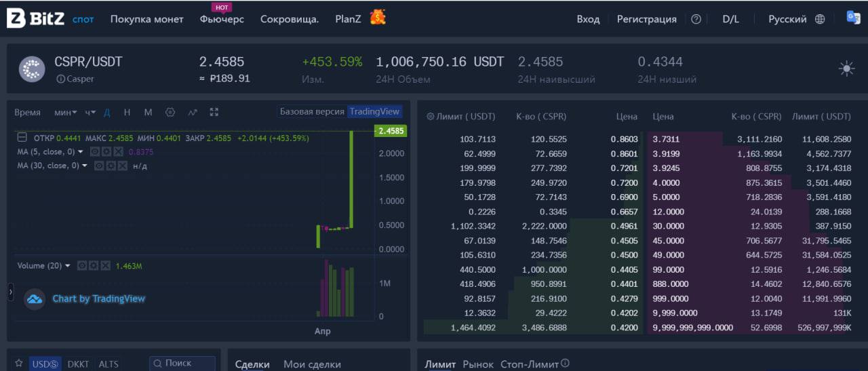Click спот label next to logo
The width and height of the screenshot is (868, 371).
(x=83, y=19)
